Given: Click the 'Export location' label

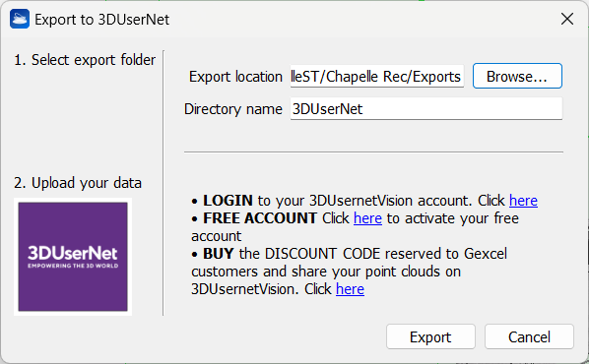Looking at the screenshot, I should coord(235,77).
